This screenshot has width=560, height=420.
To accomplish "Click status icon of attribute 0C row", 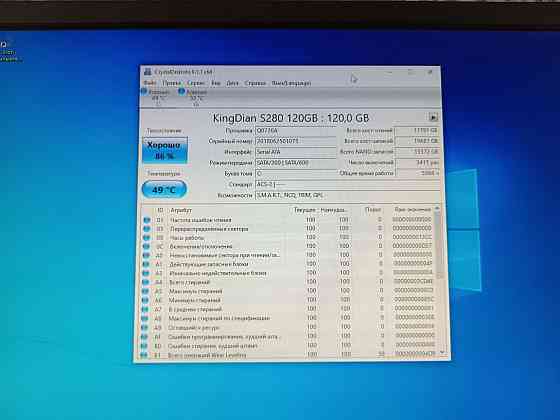I will [x=146, y=246].
